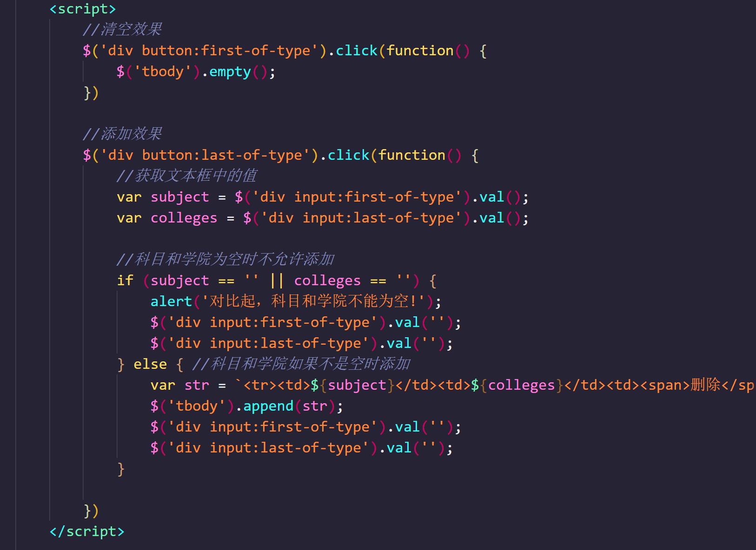Click the alert function name
Image resolution: width=756 pixels, height=550 pixels.
point(171,301)
